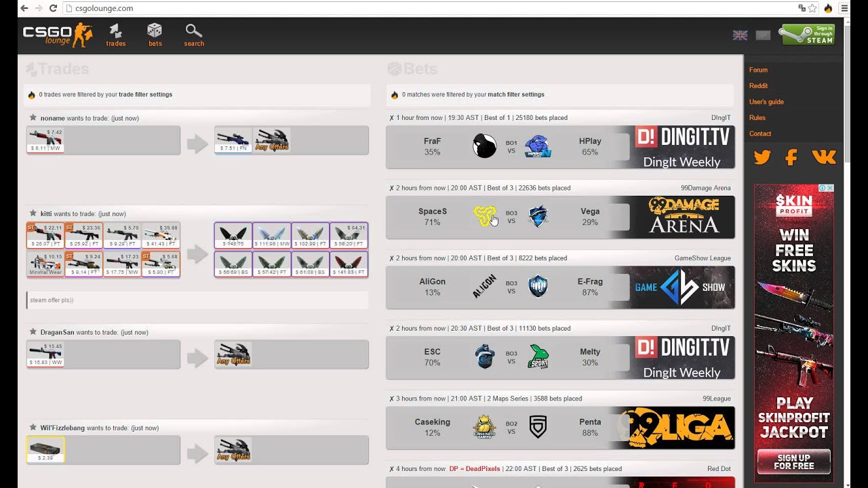
Task: Click the Vega team logo
Action: pyautogui.click(x=538, y=217)
